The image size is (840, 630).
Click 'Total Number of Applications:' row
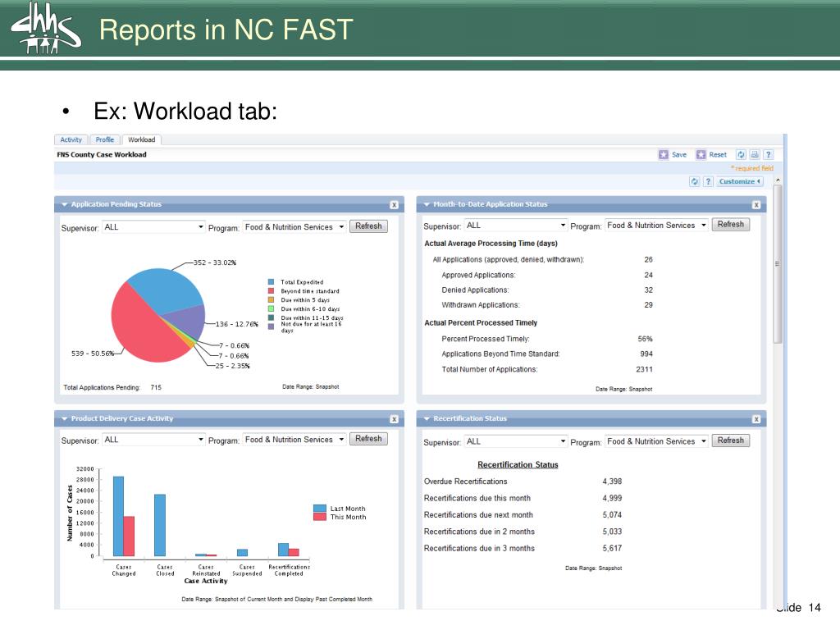pos(547,370)
